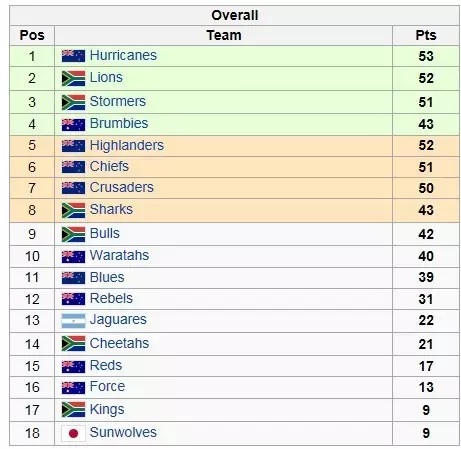The image size is (461, 449).
Task: Select the Rebels team link
Action: 111,298
